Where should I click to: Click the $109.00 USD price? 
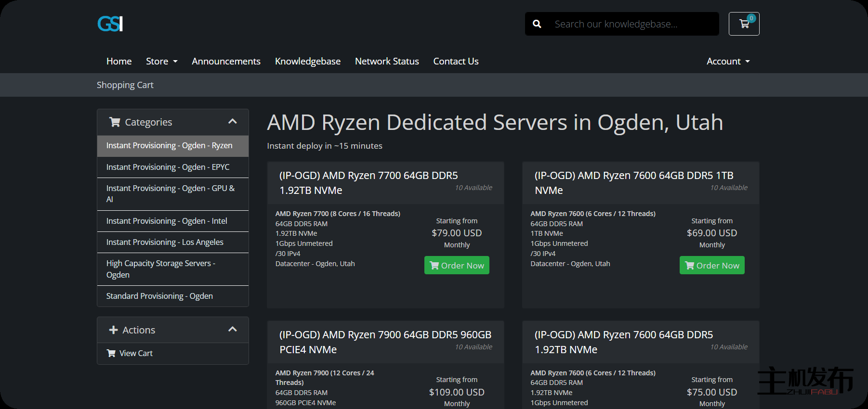point(457,392)
